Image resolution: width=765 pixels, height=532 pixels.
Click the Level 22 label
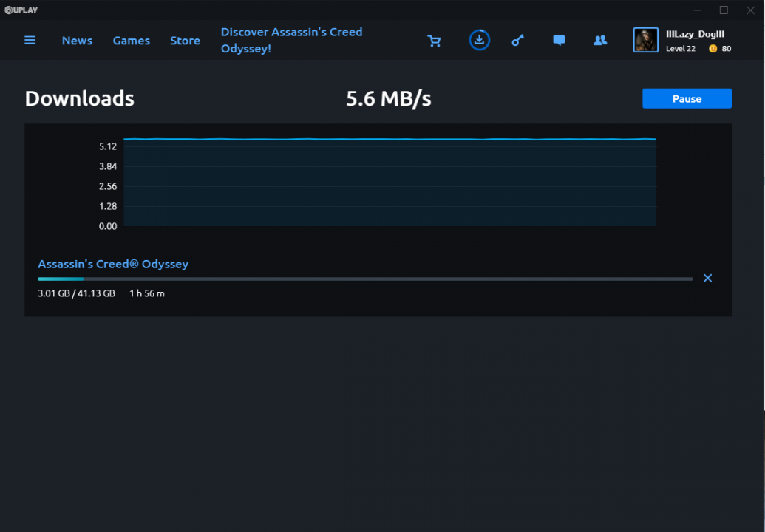681,48
